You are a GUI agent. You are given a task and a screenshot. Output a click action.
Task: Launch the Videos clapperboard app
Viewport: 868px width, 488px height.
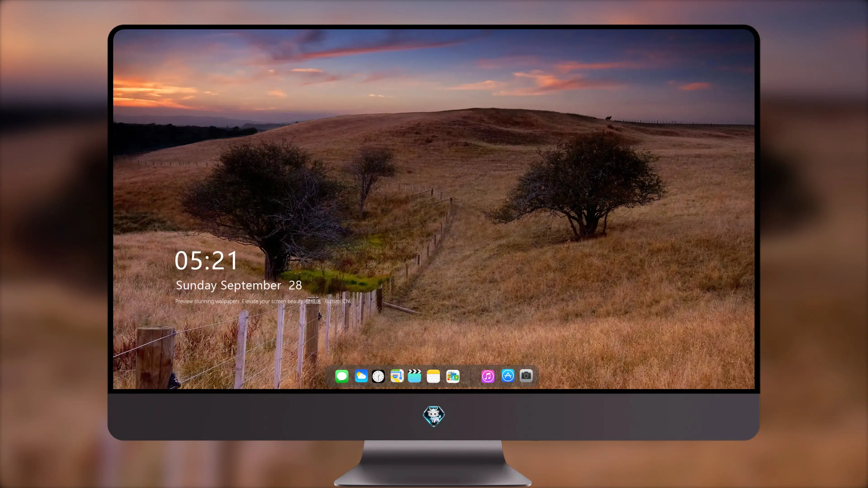click(x=415, y=376)
